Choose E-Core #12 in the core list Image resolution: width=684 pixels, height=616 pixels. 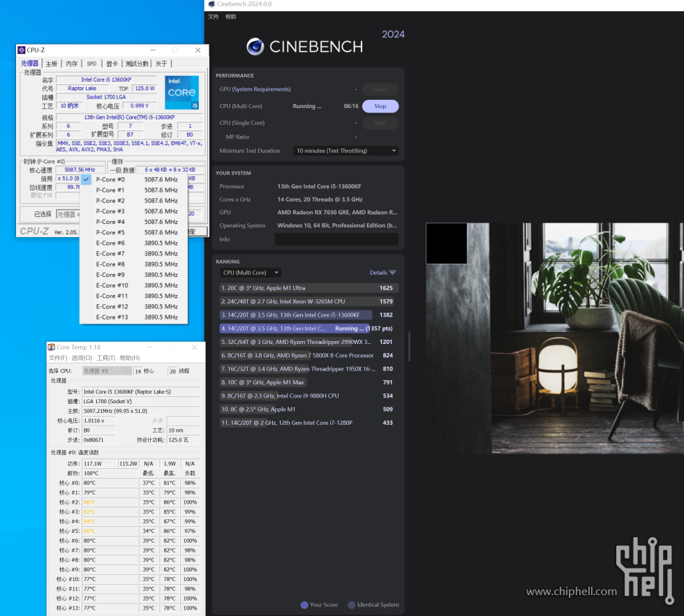(x=134, y=306)
